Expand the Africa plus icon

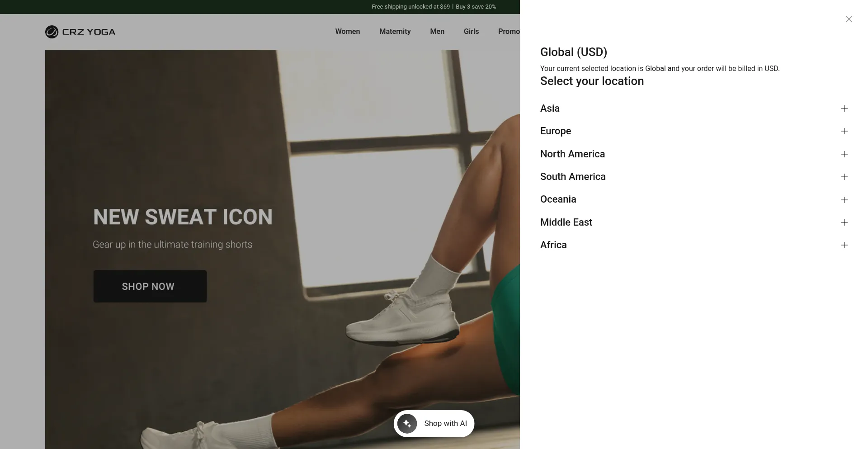coord(844,245)
